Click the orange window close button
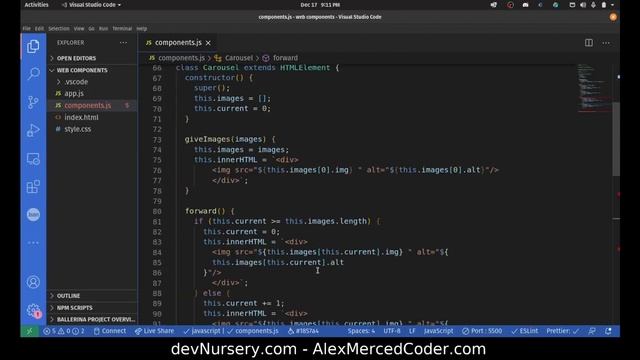Viewport: 640px width, 360px height. click(x=613, y=17)
